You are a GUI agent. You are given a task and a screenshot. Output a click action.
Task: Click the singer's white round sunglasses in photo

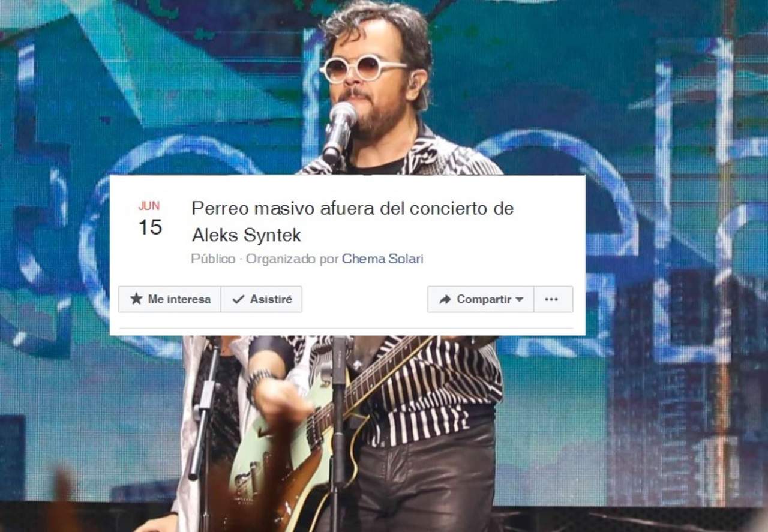tap(362, 69)
